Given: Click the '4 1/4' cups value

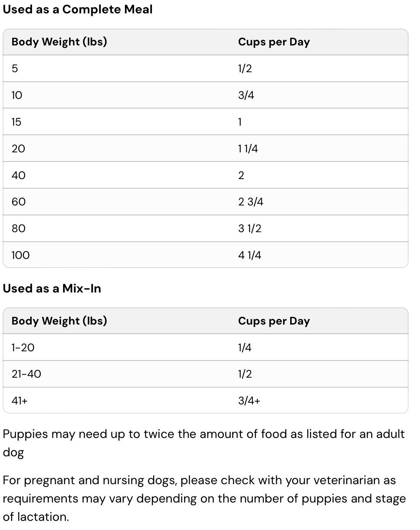Looking at the screenshot, I should click(250, 255).
